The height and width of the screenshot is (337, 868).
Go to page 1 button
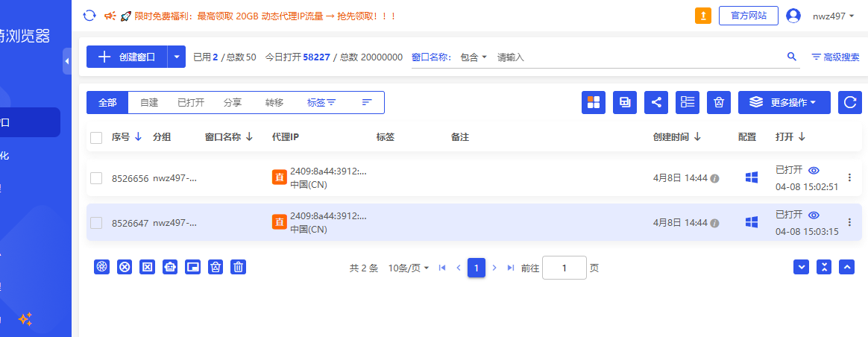click(477, 268)
